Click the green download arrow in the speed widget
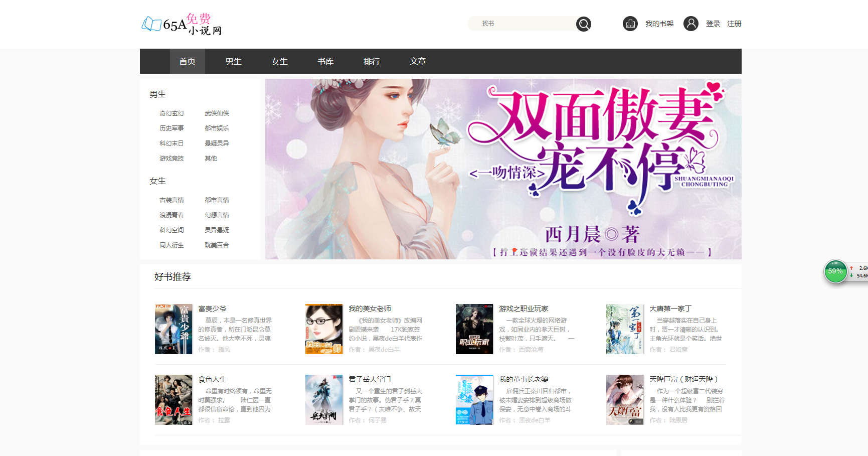Image resolution: width=868 pixels, height=456 pixels. [852, 275]
